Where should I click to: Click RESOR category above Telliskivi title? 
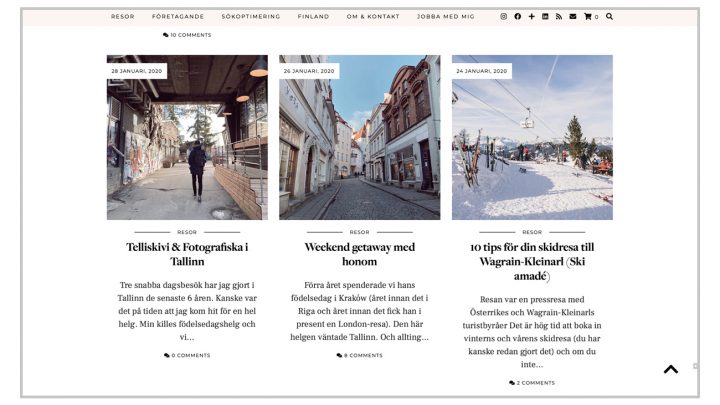[x=187, y=232]
